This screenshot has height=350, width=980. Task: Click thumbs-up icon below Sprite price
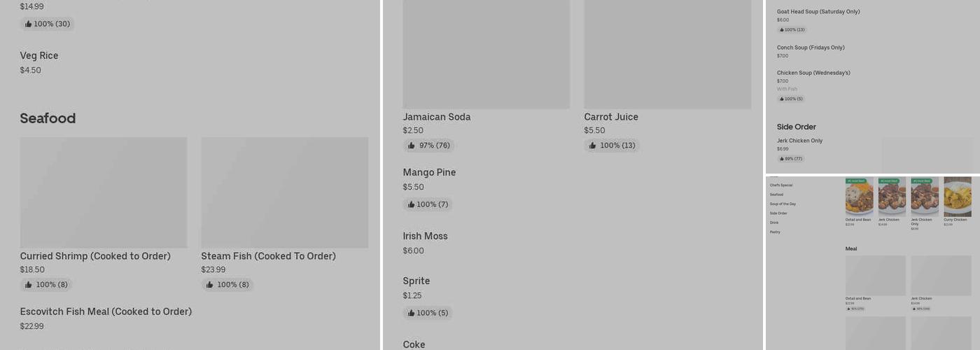click(412, 313)
